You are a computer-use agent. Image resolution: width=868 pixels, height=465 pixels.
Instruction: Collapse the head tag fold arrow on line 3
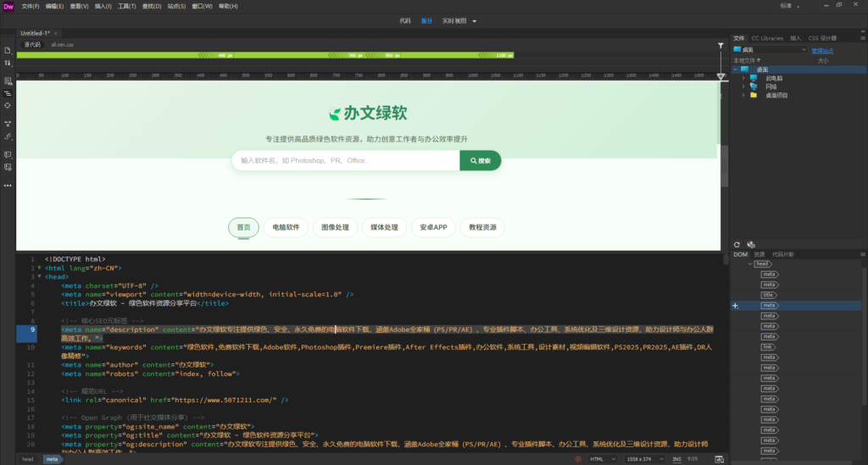pos(39,276)
